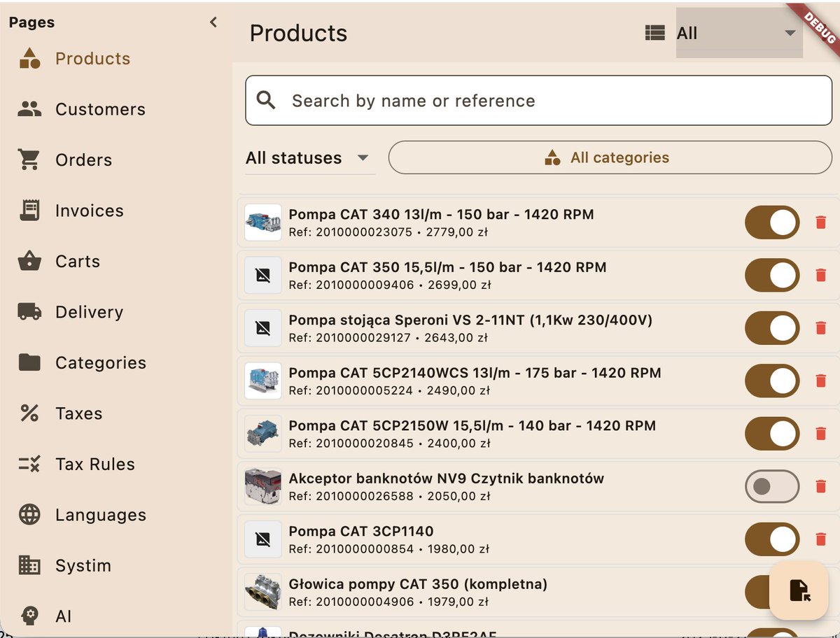
Task: Focus the Search by name or reference field
Action: pyautogui.click(x=538, y=101)
